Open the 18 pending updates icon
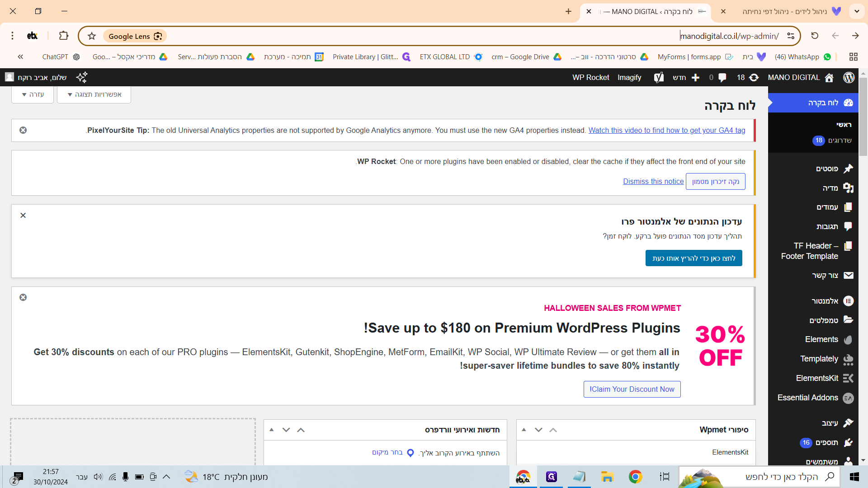This screenshot has height=488, width=868. point(747,77)
